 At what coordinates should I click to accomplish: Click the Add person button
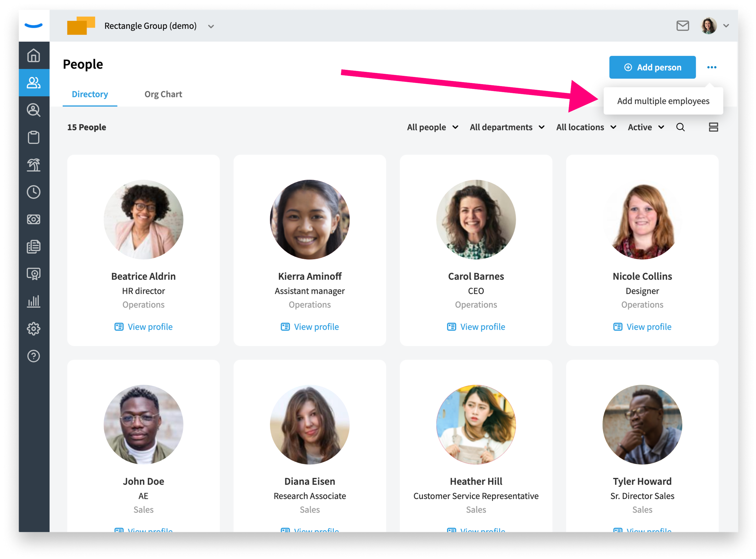[x=652, y=67]
